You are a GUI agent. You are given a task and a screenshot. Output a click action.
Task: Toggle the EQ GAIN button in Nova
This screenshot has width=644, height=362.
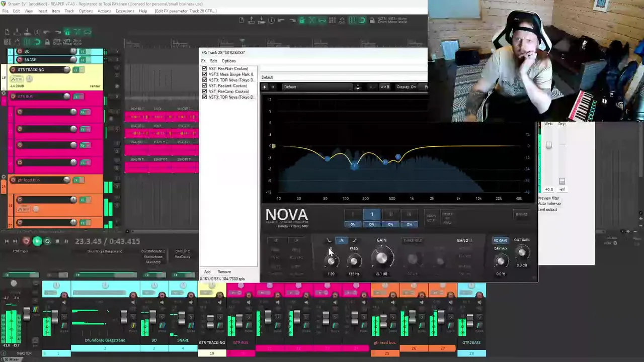[x=500, y=240]
